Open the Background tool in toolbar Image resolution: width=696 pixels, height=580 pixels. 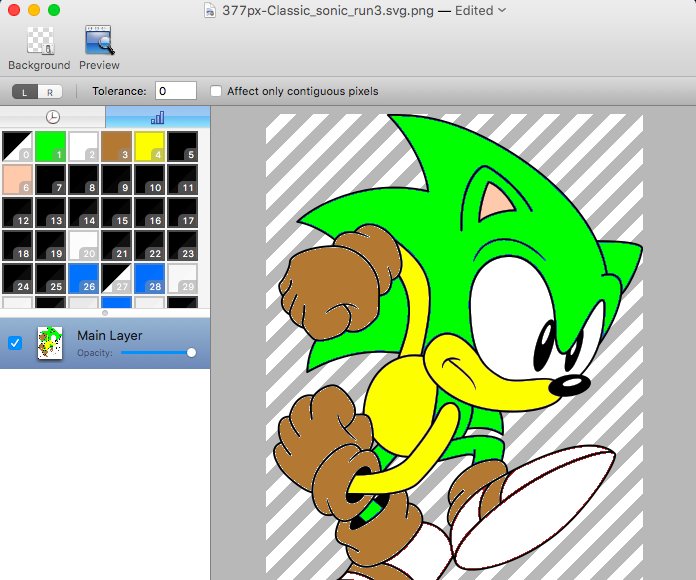coord(39,48)
